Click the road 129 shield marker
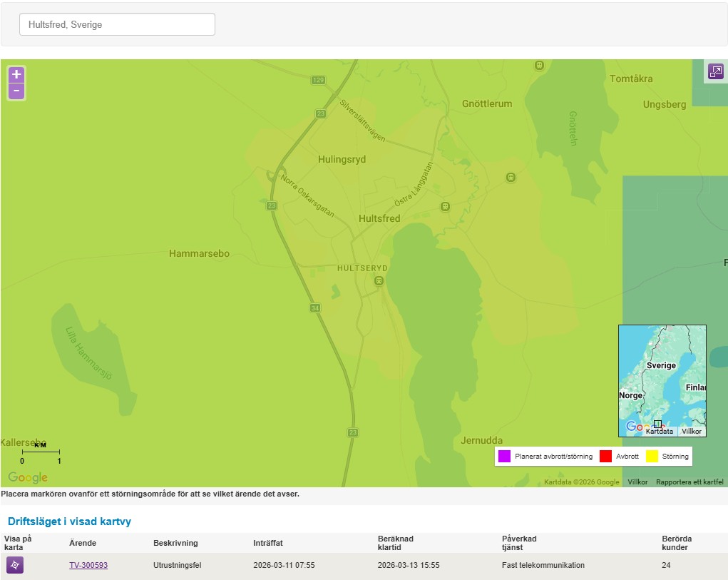 coord(317,81)
